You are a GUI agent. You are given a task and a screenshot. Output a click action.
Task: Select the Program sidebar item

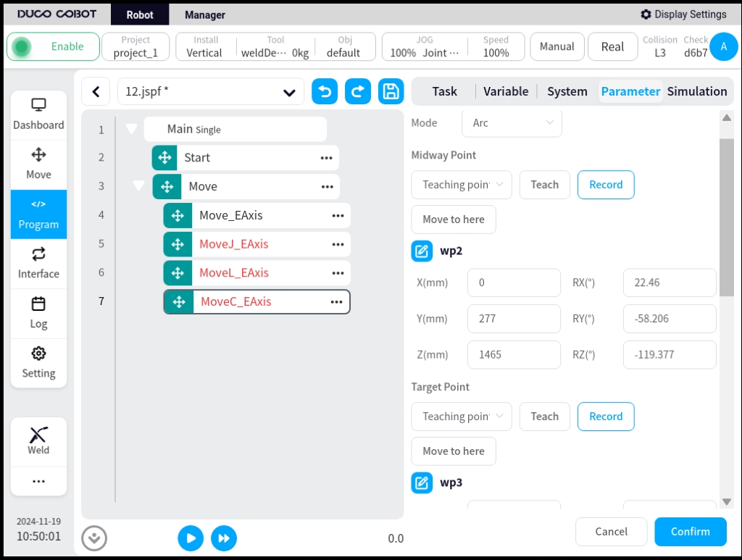pos(38,214)
